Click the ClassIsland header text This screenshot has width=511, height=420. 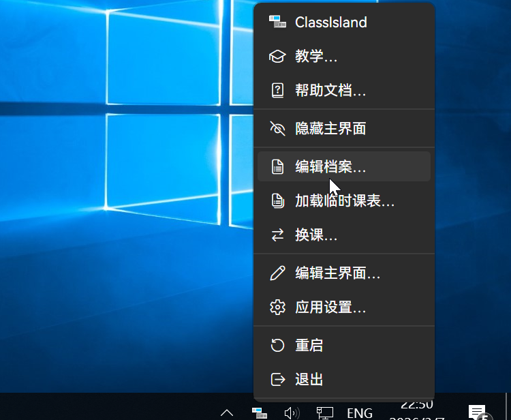pos(330,22)
